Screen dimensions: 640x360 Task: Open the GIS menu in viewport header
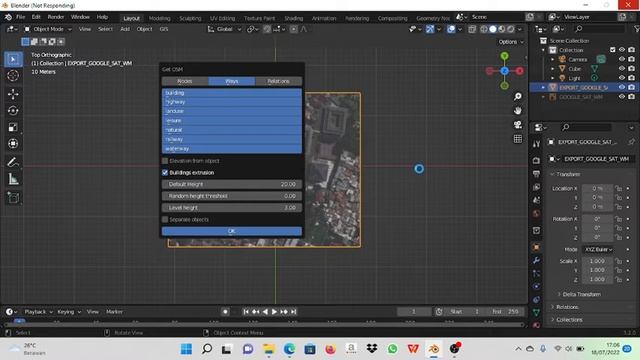coord(164,29)
